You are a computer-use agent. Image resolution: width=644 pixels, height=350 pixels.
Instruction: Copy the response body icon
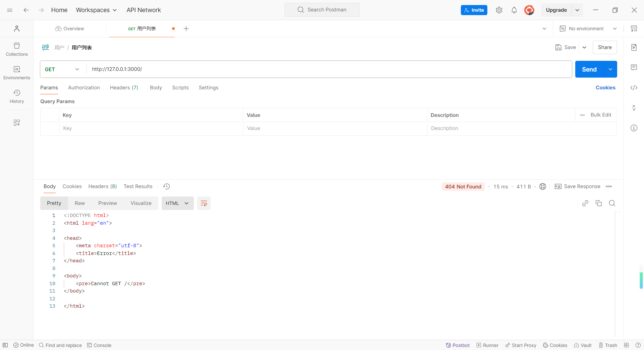pyautogui.click(x=599, y=203)
